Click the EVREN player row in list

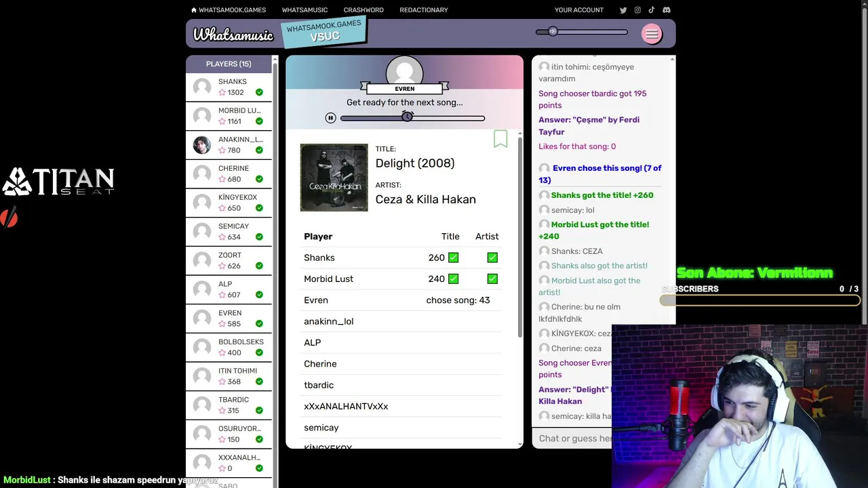229,319
